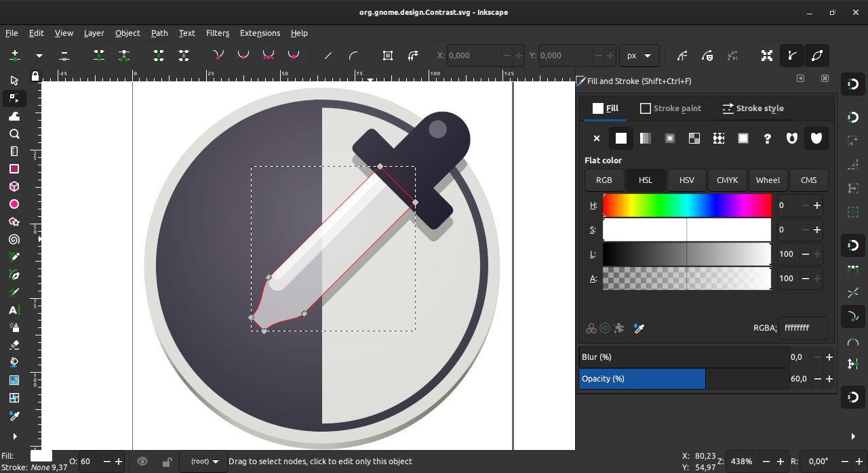Click the Lightness slider
This screenshot has width=868, height=473.
[687, 254]
